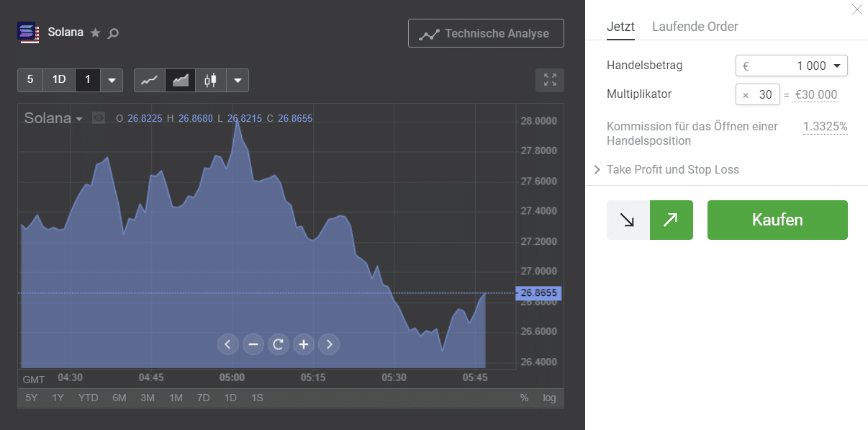The image size is (868, 430).
Task: Select the 1 minute interval button
Action: click(x=88, y=80)
